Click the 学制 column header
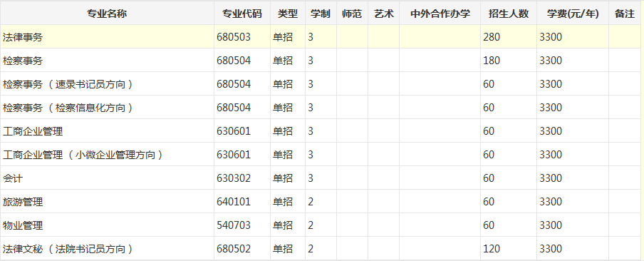The height and width of the screenshot is (261, 644). pos(321,14)
